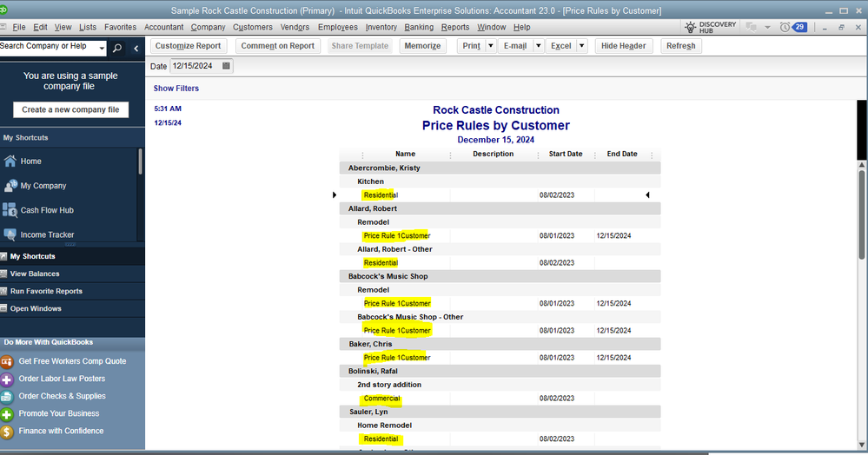Click the Memorize button

[422, 46]
